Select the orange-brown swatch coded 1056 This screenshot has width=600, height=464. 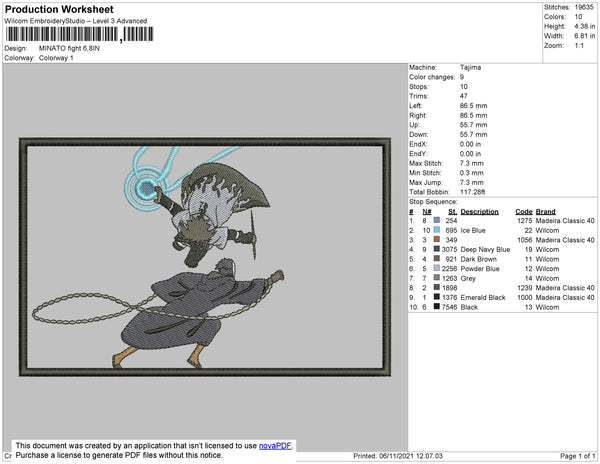point(437,239)
